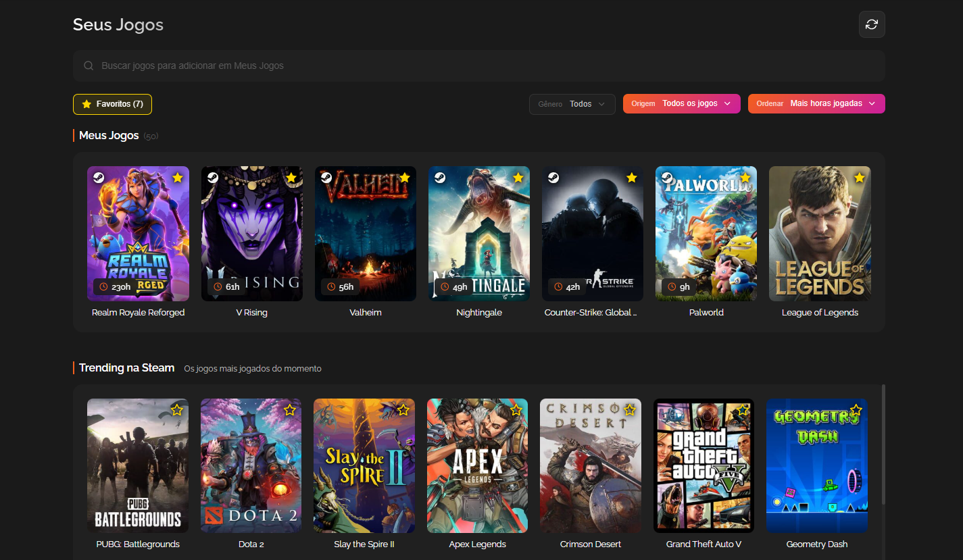Unfavorite League of Legends with star
This screenshot has width=963, height=560.
click(x=859, y=178)
